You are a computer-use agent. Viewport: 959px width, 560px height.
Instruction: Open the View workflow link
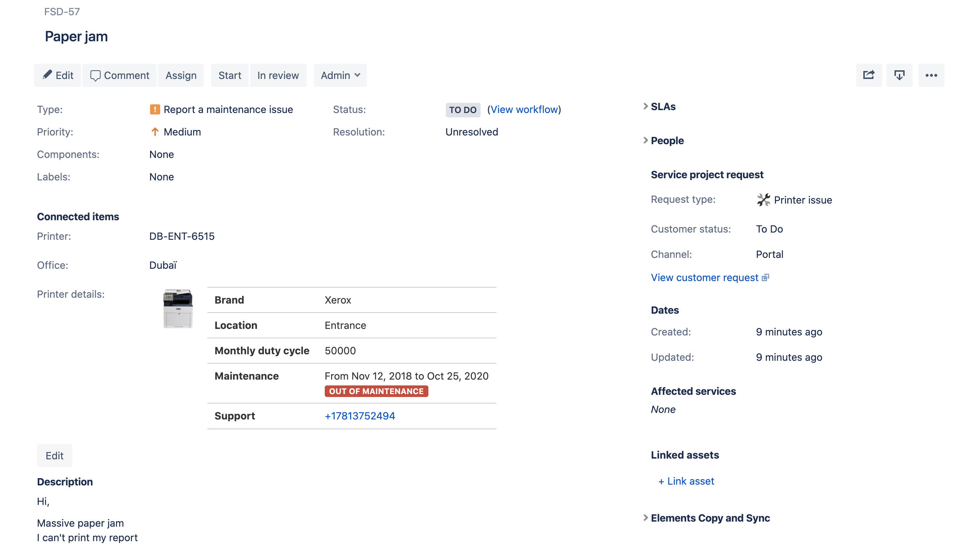coord(524,109)
